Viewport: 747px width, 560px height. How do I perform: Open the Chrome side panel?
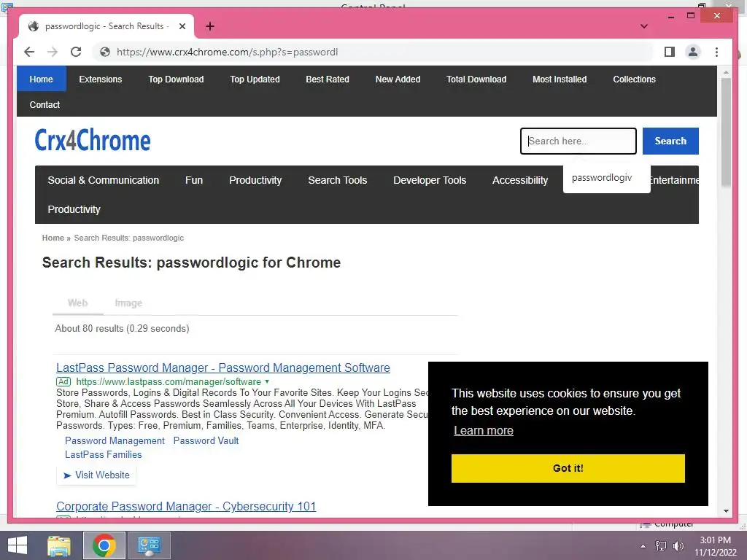pyautogui.click(x=670, y=52)
